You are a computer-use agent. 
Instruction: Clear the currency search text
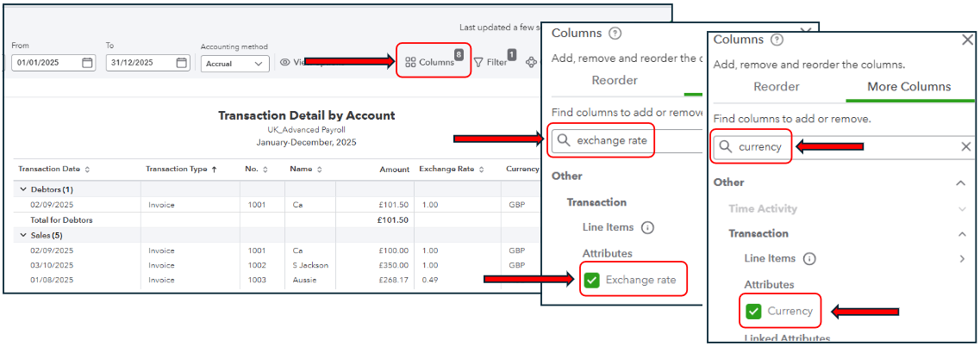click(966, 147)
